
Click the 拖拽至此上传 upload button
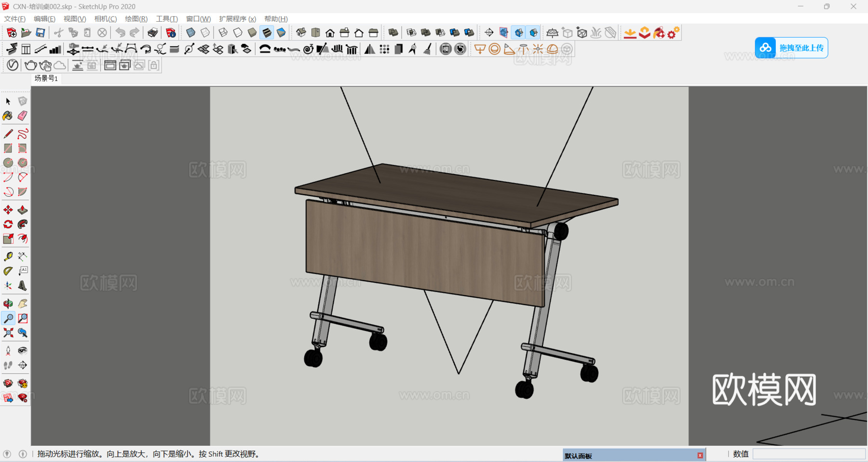[791, 48]
